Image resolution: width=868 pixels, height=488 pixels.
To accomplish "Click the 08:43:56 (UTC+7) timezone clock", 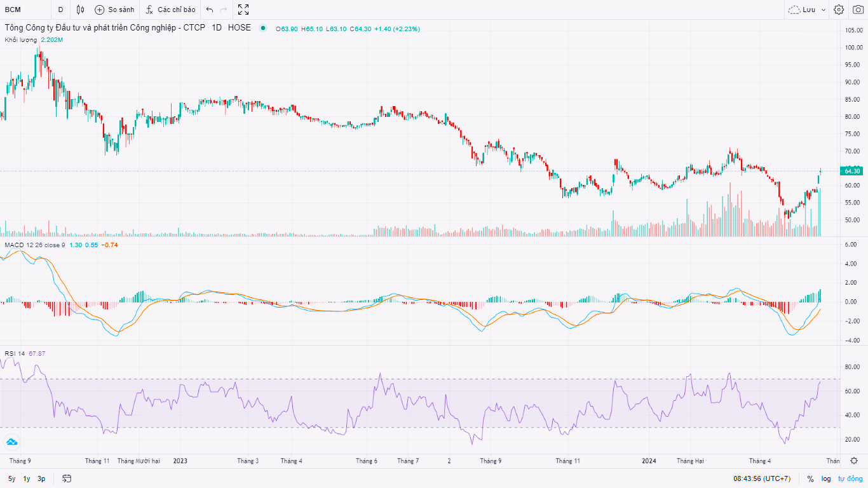I will (x=762, y=478).
